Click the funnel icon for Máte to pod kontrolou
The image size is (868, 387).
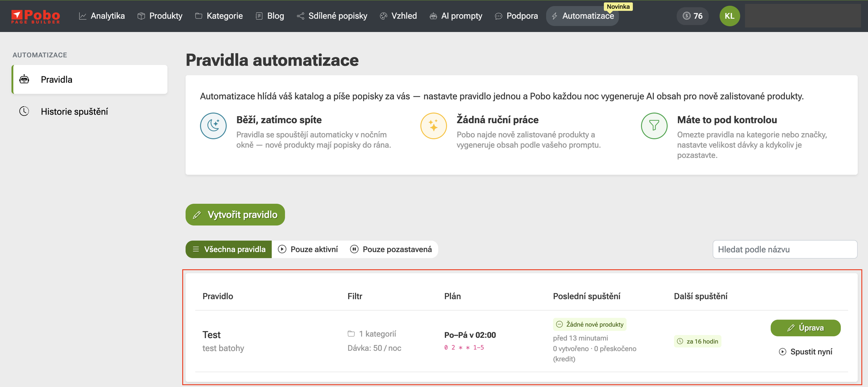(x=654, y=125)
